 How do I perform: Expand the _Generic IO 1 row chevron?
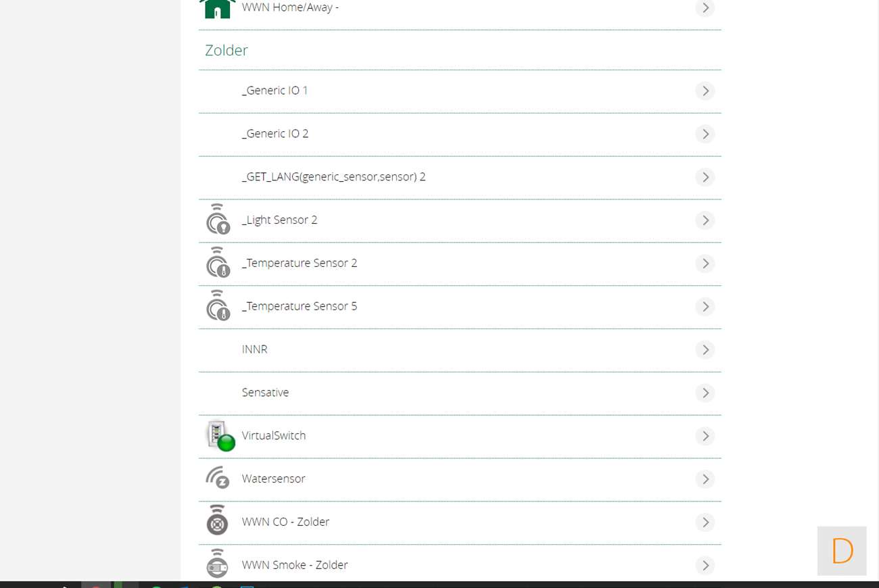705,91
